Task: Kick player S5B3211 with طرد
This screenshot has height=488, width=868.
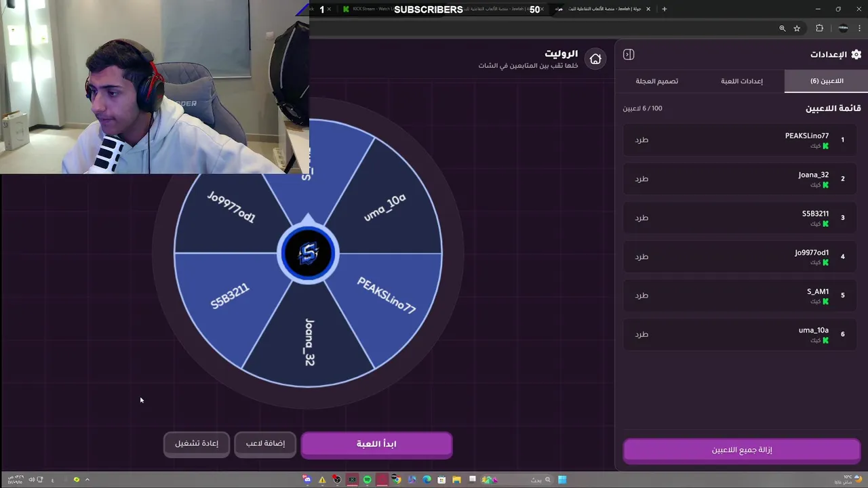Action: (642, 218)
